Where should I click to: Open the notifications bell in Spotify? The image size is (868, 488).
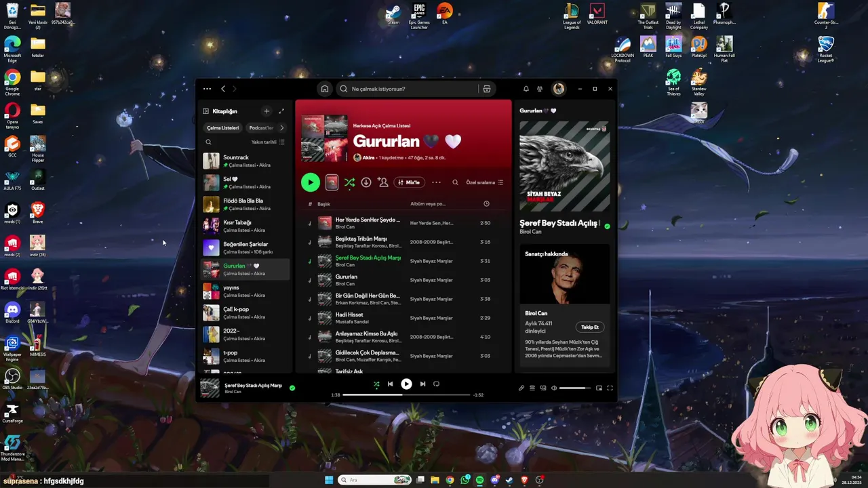(x=526, y=89)
